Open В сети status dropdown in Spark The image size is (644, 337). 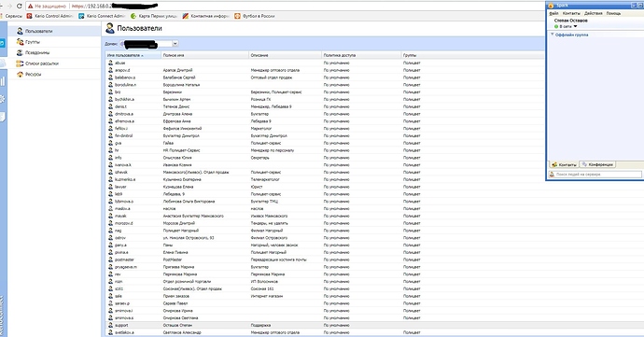click(x=575, y=26)
